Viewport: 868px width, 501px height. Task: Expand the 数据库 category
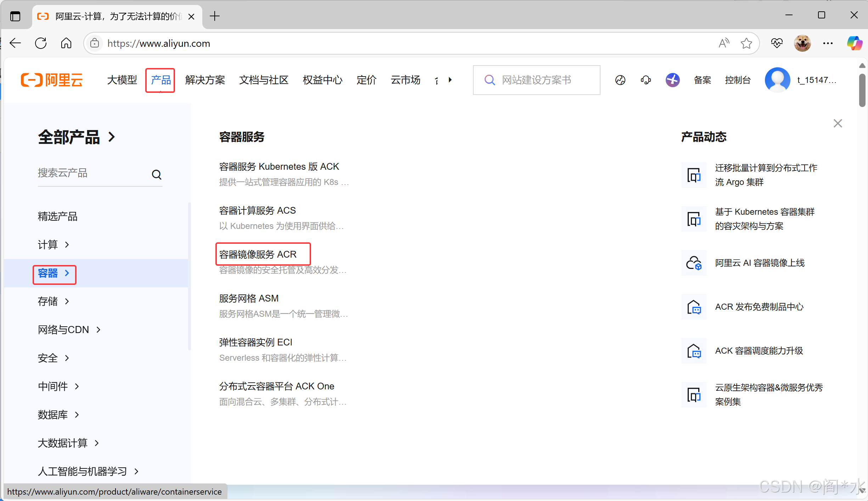click(58, 415)
